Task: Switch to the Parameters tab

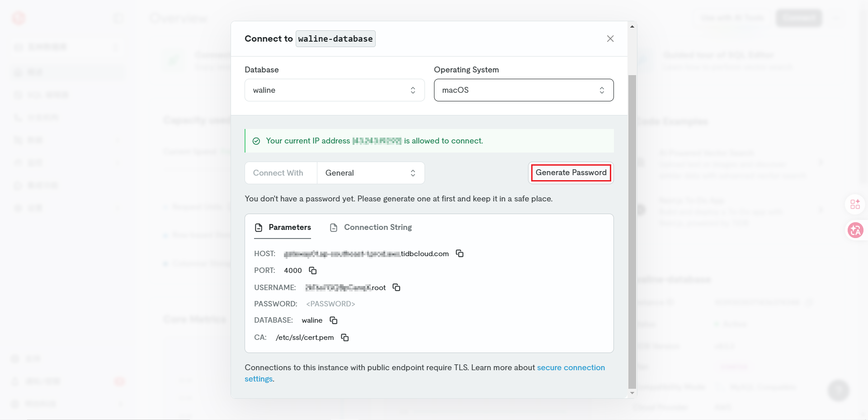Action: click(283, 227)
